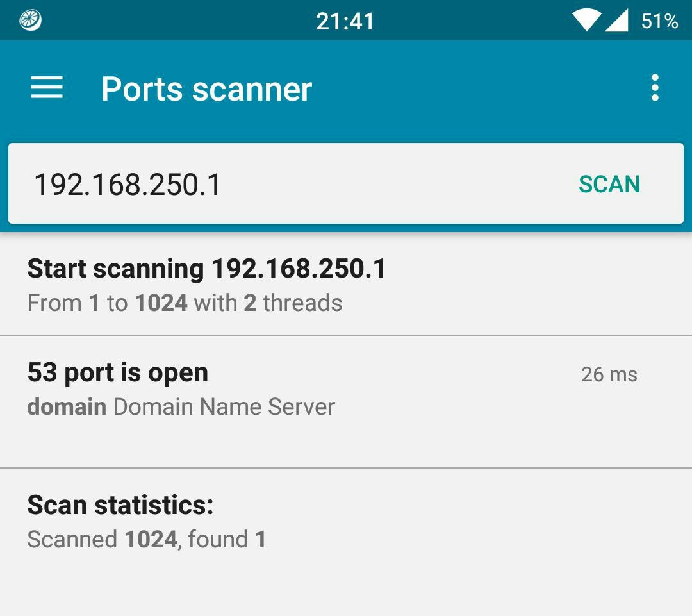Tap the Wi-Fi status icon
The height and width of the screenshot is (616, 692).
pos(586,21)
